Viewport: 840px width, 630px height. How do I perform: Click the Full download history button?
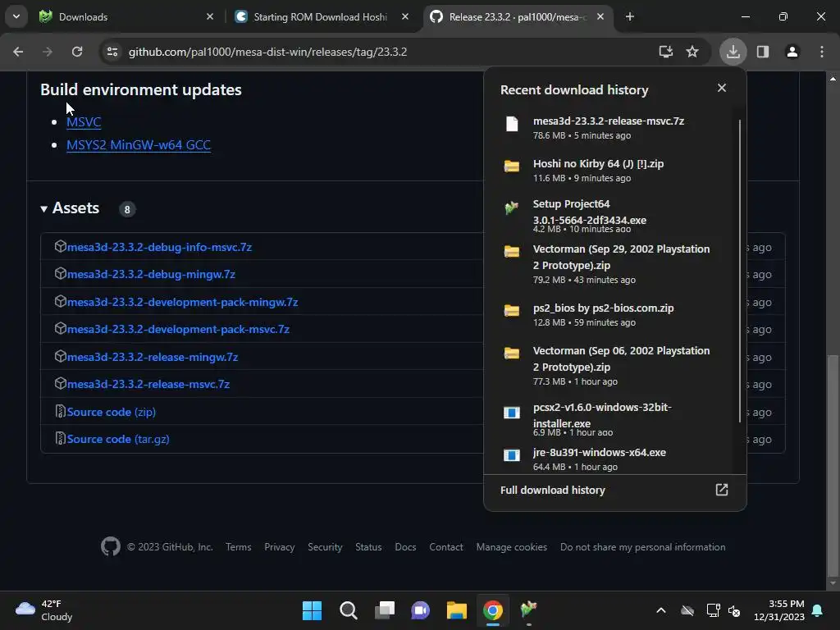[x=614, y=491]
